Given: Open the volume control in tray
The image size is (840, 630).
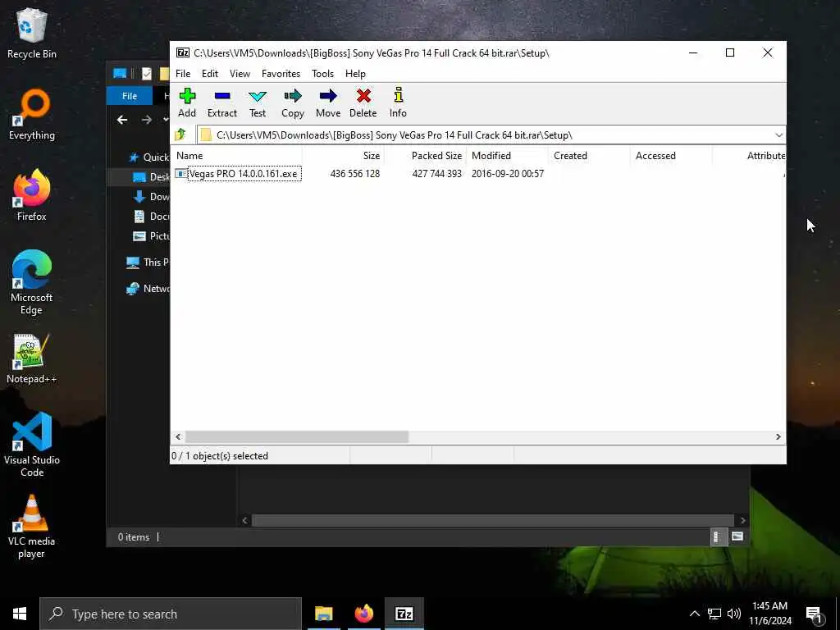Looking at the screenshot, I should (x=734, y=614).
